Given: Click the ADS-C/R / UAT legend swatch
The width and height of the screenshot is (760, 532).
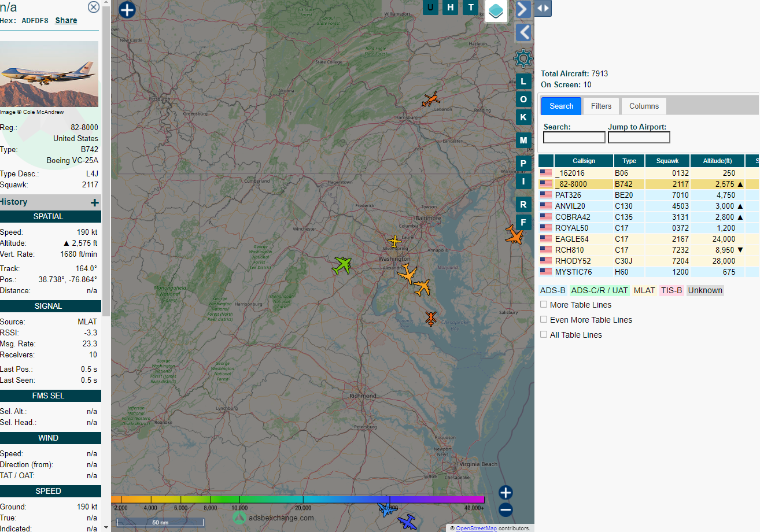Looking at the screenshot, I should (599, 290).
